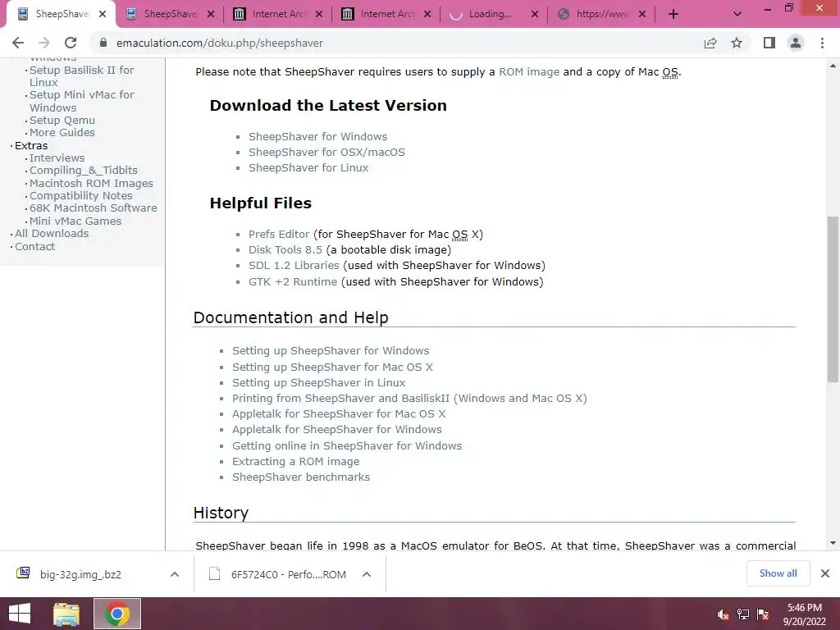Open the tab search dropdown
This screenshot has height=630, width=840.
point(737,15)
